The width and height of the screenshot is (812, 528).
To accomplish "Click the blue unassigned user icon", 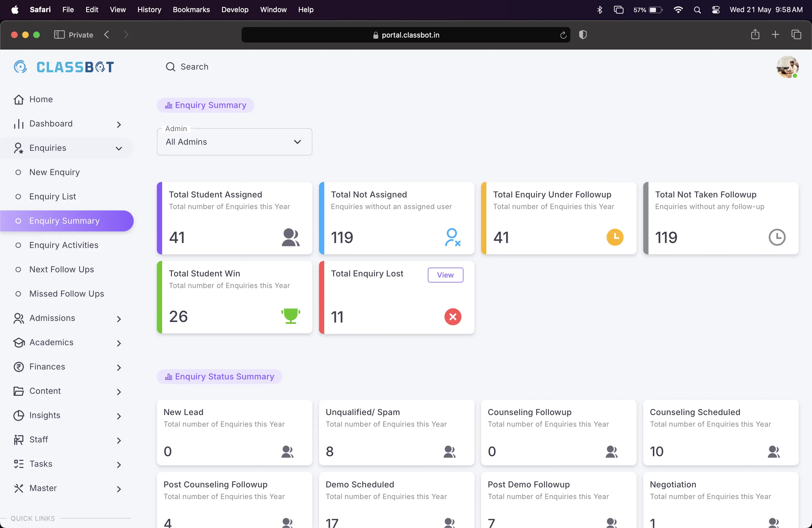I will (452, 237).
